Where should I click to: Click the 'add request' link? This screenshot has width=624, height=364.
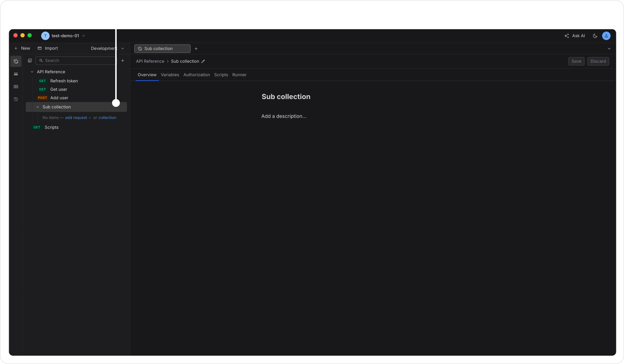[x=76, y=118]
